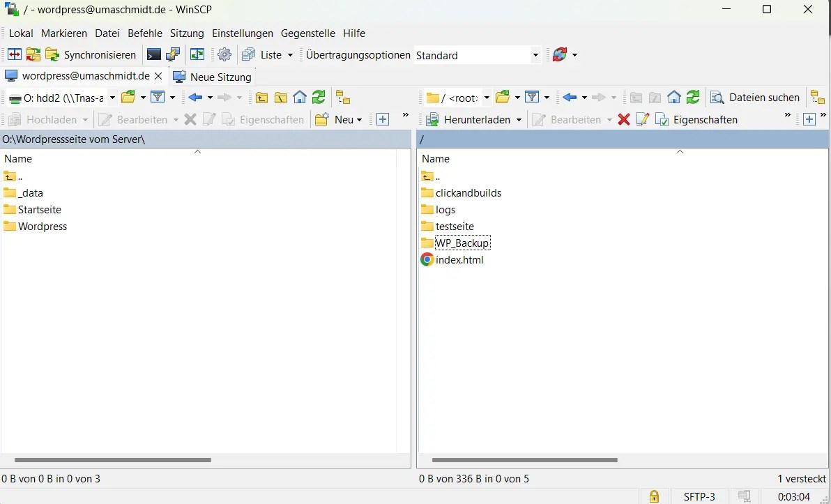Click remote panel open directory folder icon
831x504 pixels.
point(503,98)
